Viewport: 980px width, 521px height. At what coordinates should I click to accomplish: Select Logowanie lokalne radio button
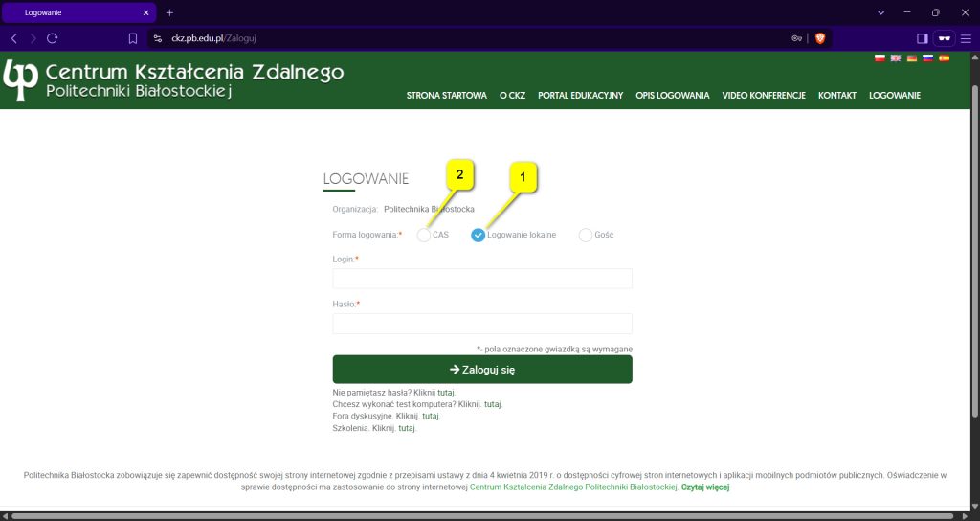(479, 236)
